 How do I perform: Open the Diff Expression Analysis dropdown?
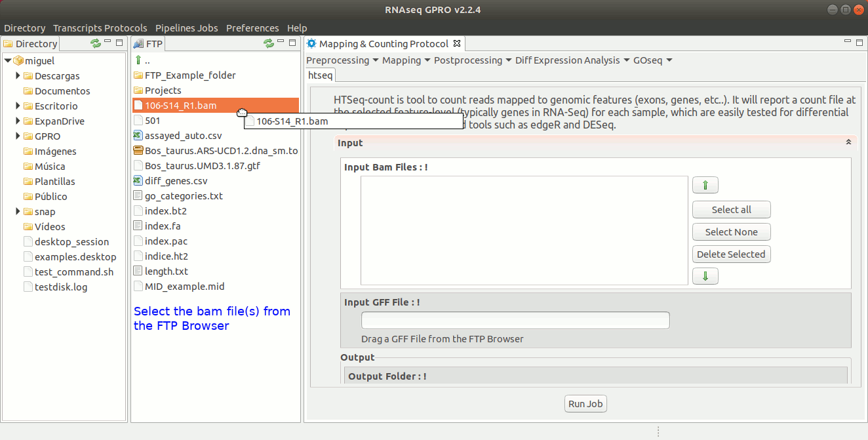pos(572,60)
